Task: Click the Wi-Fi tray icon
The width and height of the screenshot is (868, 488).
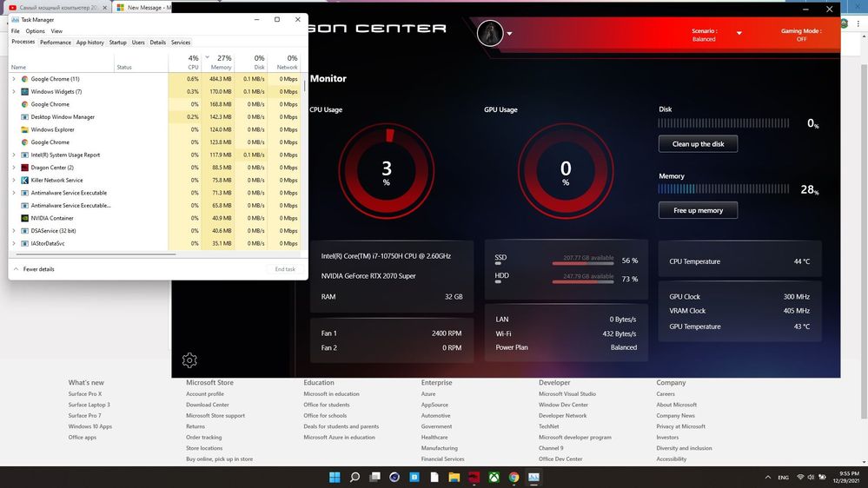Action: [800, 477]
